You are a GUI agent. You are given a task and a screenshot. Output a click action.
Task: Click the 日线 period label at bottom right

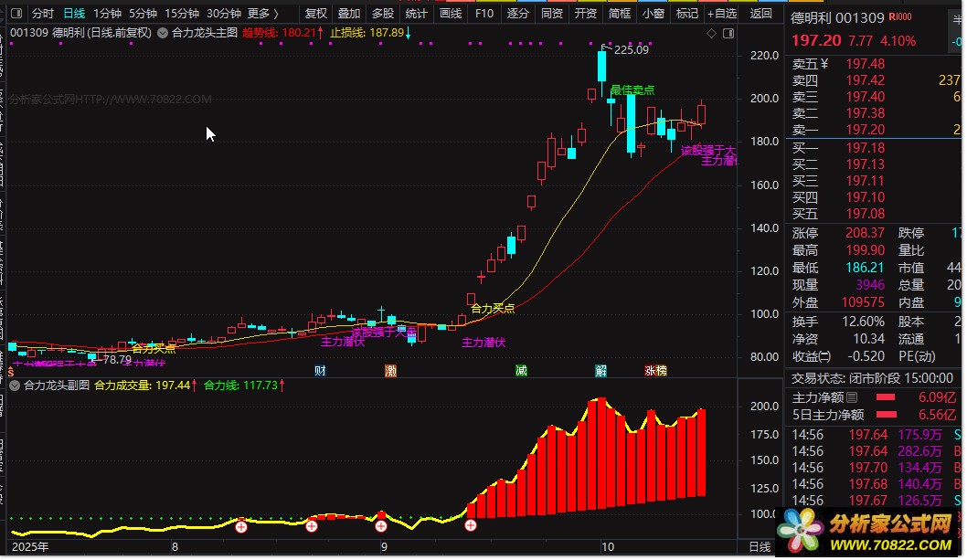[760, 546]
